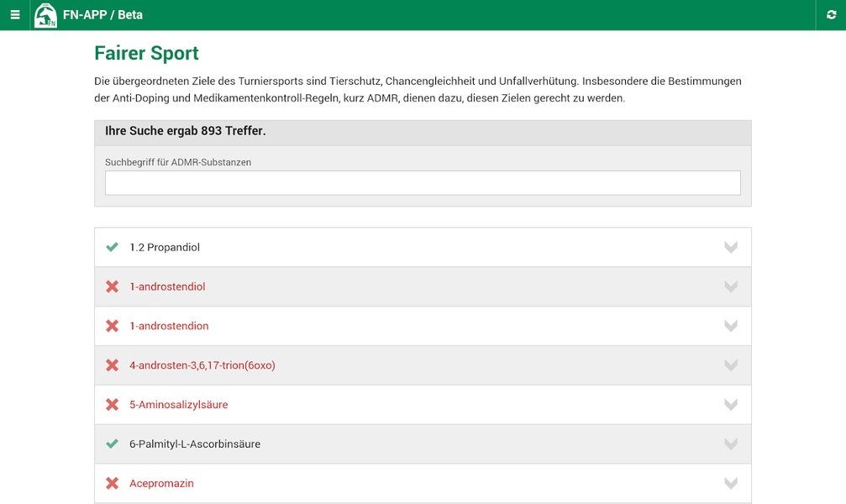The height and width of the screenshot is (504, 846).
Task: Expand the 5-Aminosalizylsäure row chevron
Action: pos(731,405)
